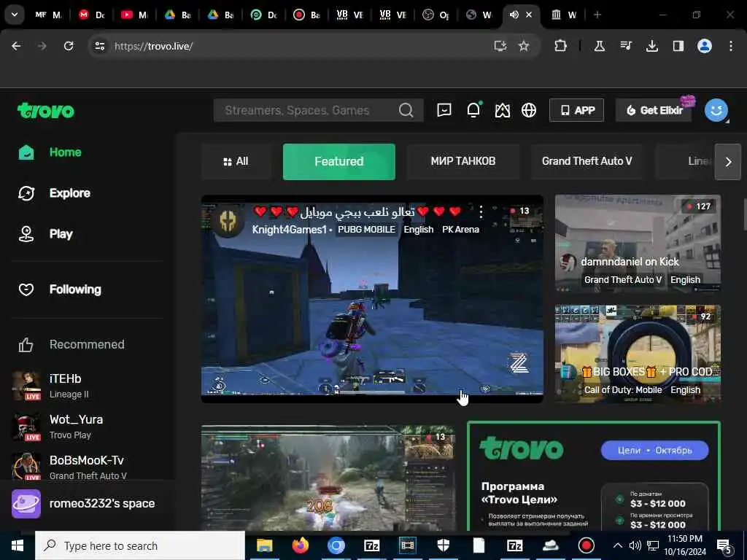This screenshot has height=560, width=747.
Task: Open Windows Start menu
Action: (x=18, y=545)
